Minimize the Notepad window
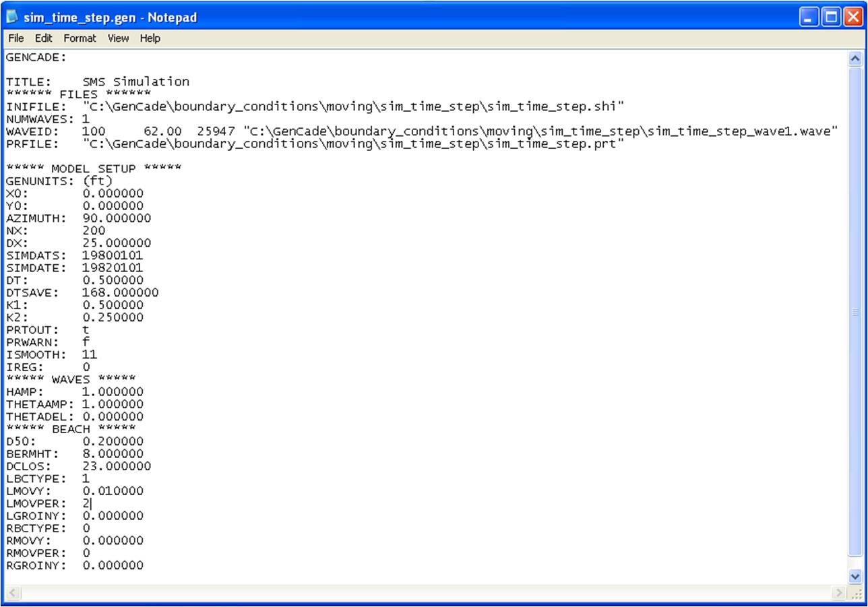The width and height of the screenshot is (868, 607). point(809,18)
